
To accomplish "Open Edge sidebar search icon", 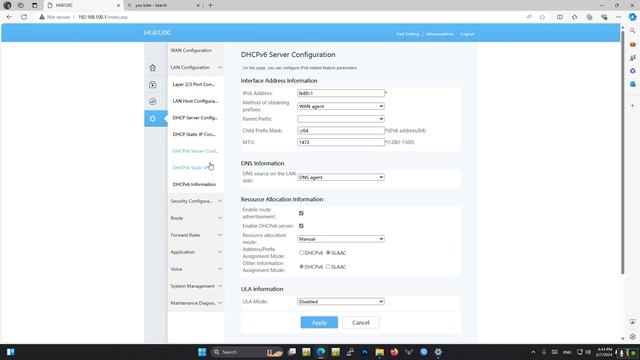I will click(633, 31).
